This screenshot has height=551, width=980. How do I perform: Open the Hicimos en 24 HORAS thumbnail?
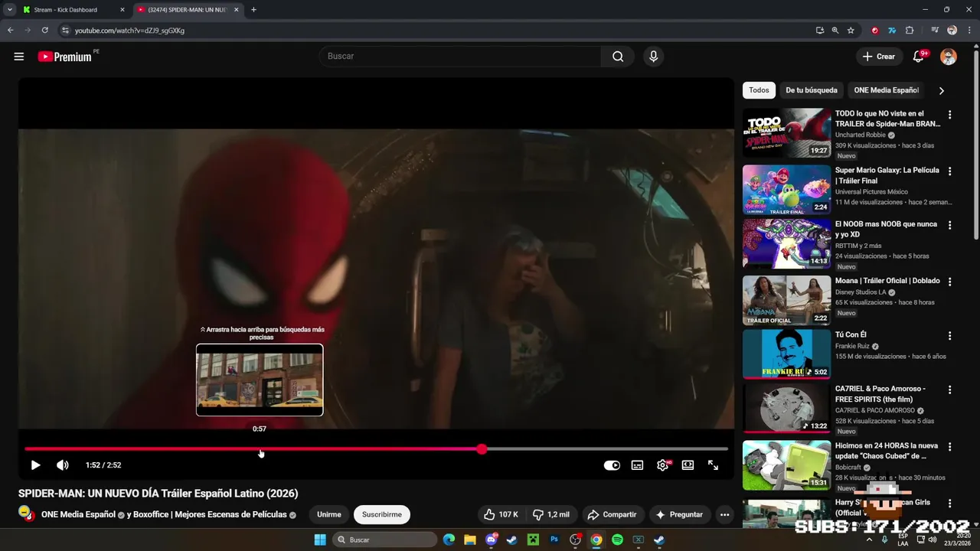tap(786, 465)
